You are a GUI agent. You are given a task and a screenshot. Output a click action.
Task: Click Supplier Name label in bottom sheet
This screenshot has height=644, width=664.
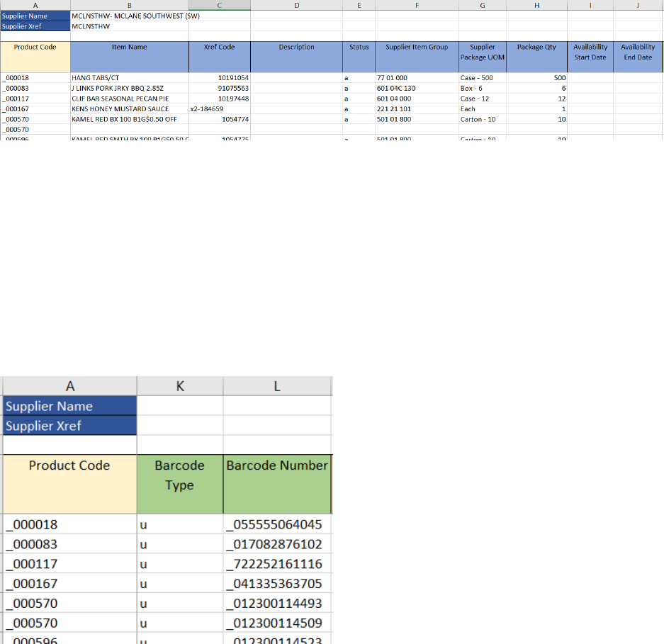point(70,406)
